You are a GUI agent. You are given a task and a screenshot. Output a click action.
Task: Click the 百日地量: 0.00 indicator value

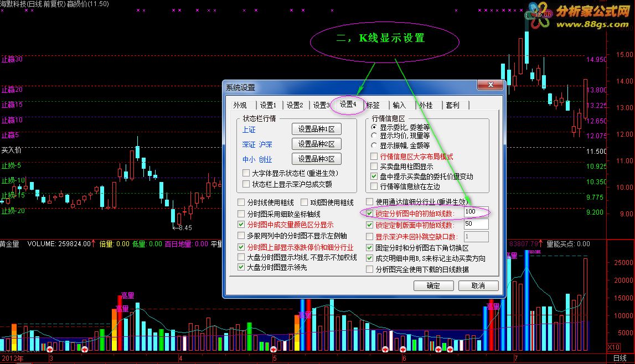coord(186,244)
